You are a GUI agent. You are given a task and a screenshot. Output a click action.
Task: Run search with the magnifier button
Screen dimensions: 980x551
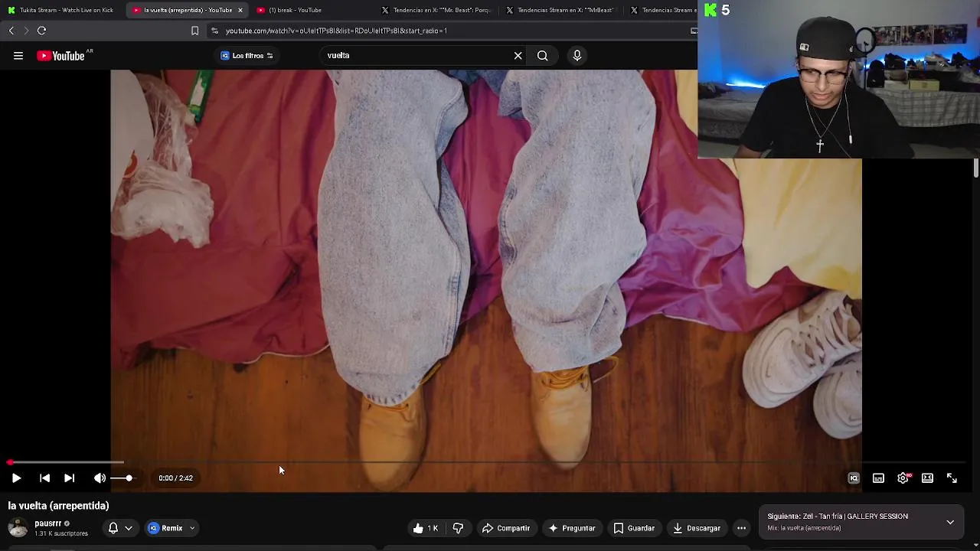542,55
